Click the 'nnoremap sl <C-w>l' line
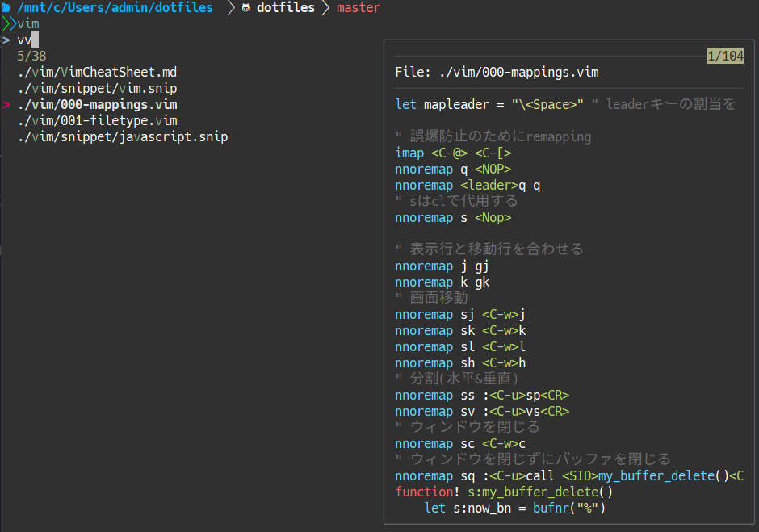This screenshot has height=532, width=759. [x=460, y=346]
